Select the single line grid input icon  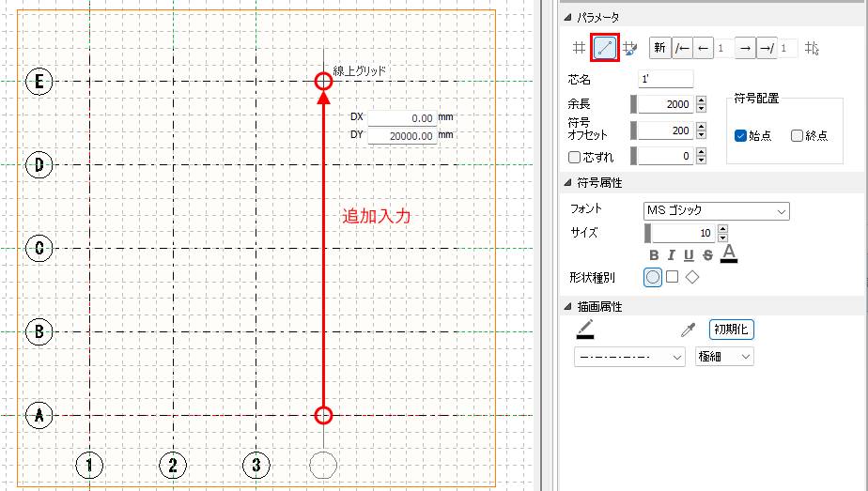pyautogui.click(x=604, y=47)
